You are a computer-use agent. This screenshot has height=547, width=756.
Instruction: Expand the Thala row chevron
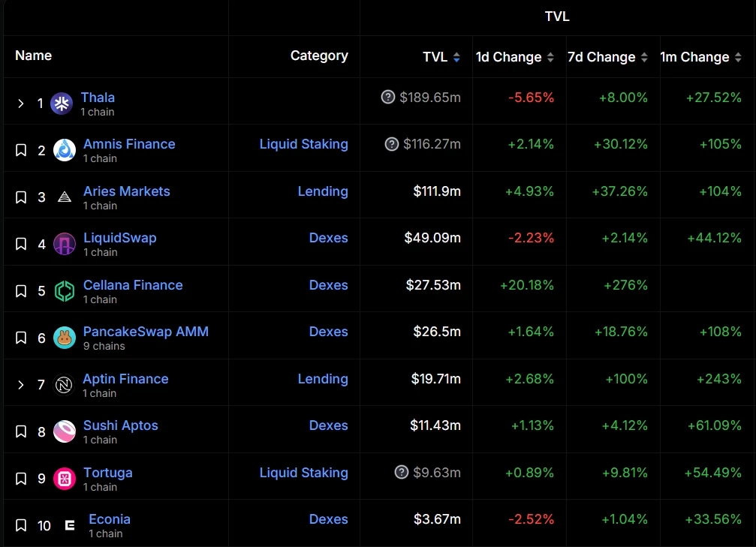point(21,104)
